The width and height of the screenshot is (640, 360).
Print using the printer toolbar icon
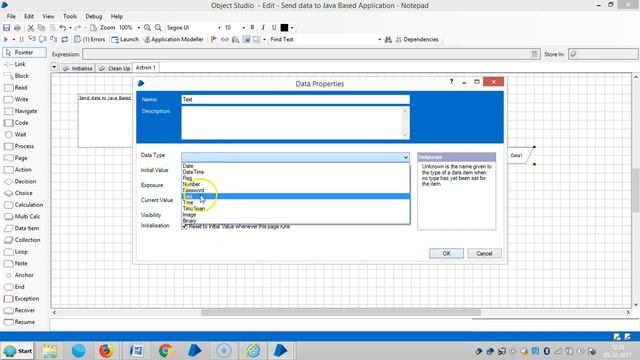coord(17,28)
